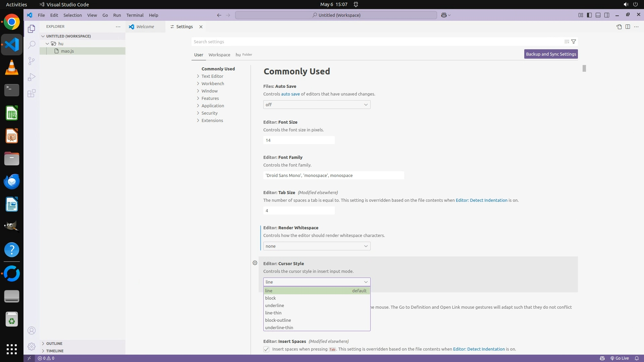Click the settings filter funnel icon
The height and width of the screenshot is (362, 644).
pos(574,42)
